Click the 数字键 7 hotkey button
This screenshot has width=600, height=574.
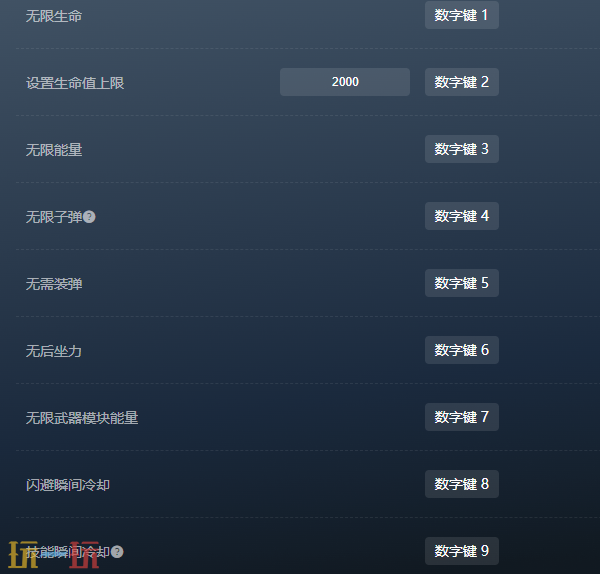pos(461,417)
